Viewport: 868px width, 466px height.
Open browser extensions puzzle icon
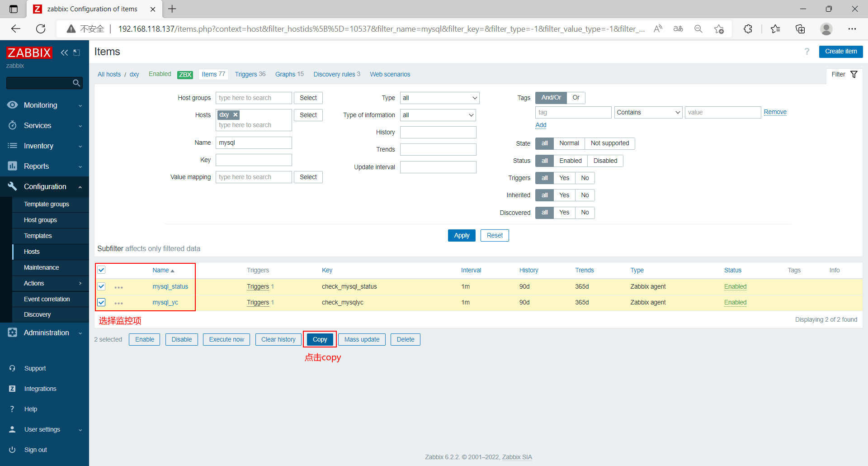click(x=748, y=29)
